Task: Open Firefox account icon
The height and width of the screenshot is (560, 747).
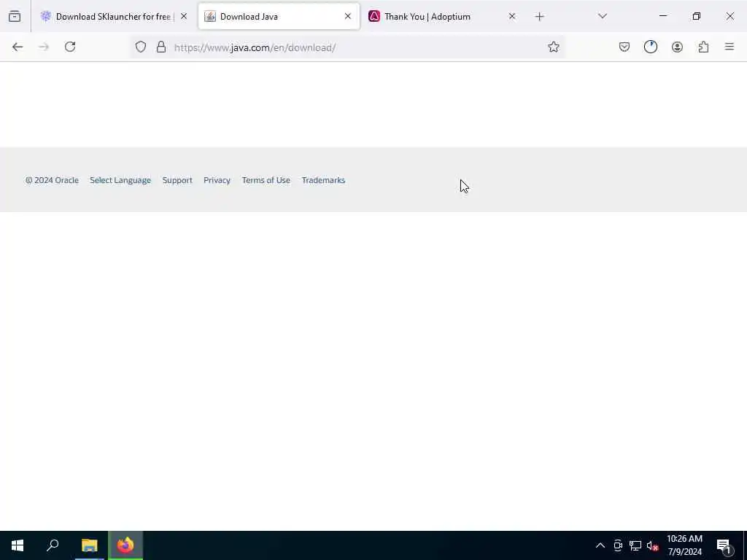Action: [677, 47]
